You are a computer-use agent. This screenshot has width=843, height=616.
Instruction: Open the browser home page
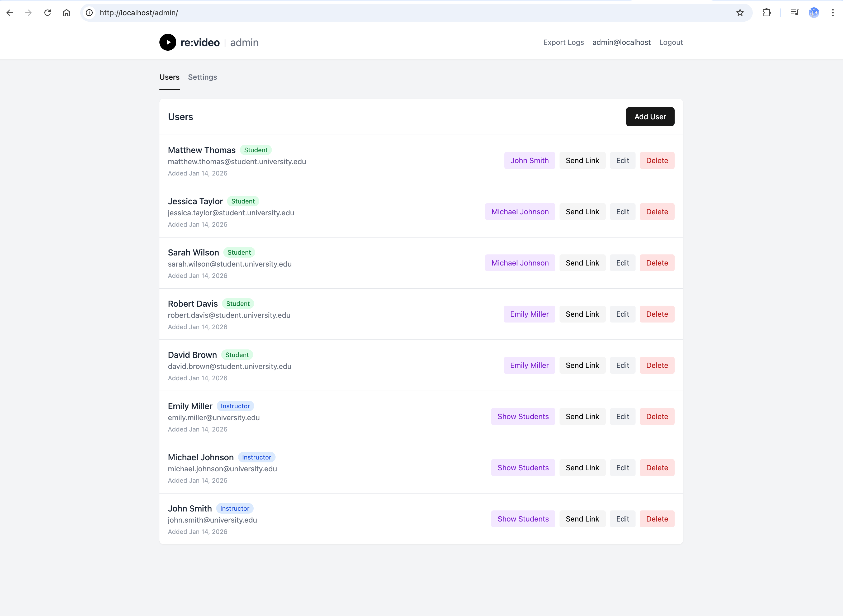pos(67,12)
